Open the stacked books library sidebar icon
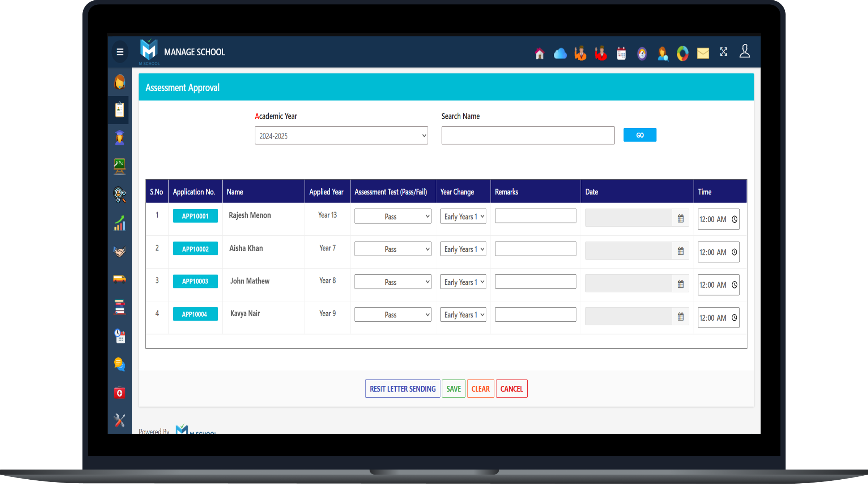The width and height of the screenshot is (868, 484). (120, 307)
